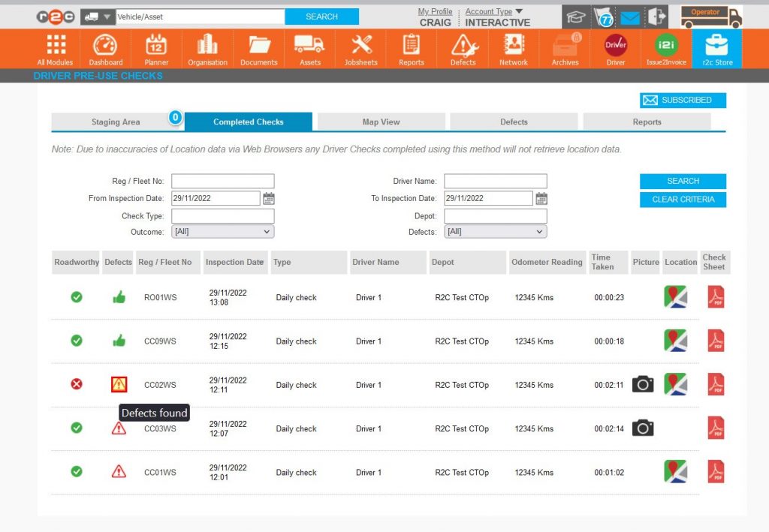This screenshot has height=532, width=769.
Task: Open From Inspection Date calendar picker
Action: point(269,199)
